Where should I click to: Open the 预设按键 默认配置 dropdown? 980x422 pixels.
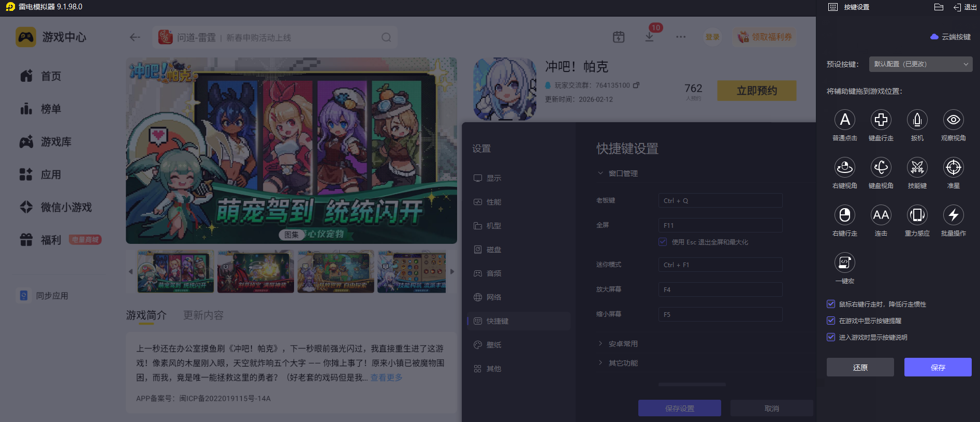(x=920, y=64)
